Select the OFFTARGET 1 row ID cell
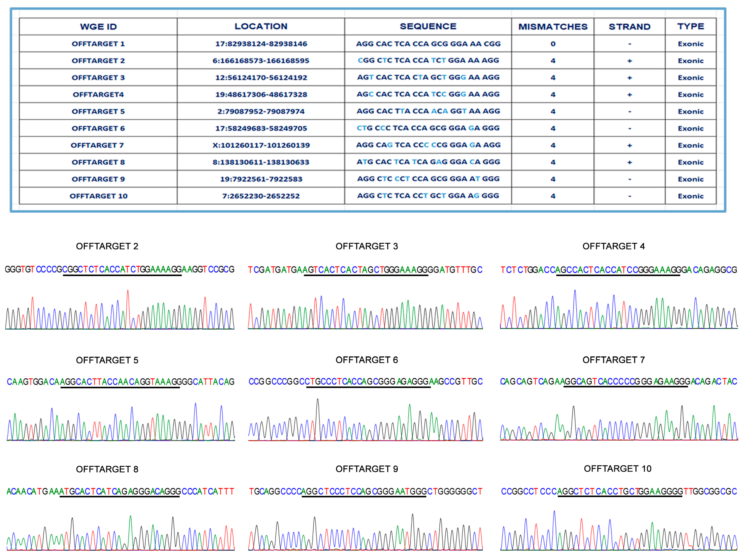The image size is (747, 560). click(x=98, y=43)
